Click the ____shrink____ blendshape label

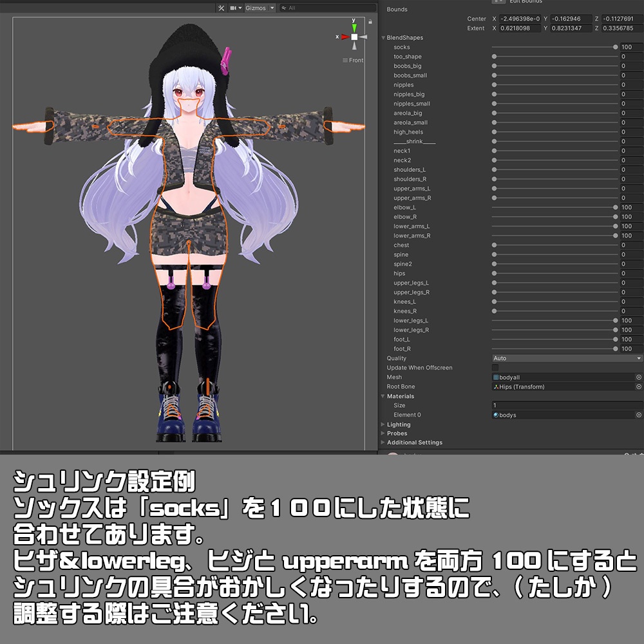414,141
